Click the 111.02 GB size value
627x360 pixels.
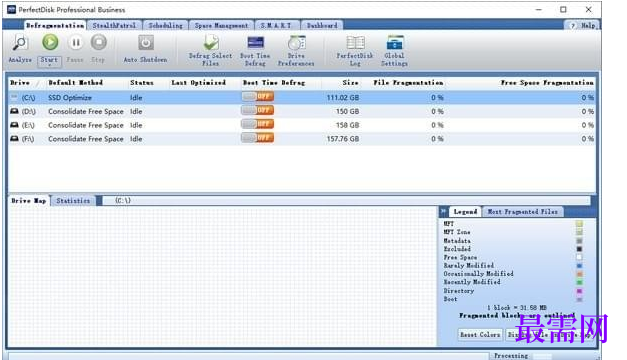343,98
